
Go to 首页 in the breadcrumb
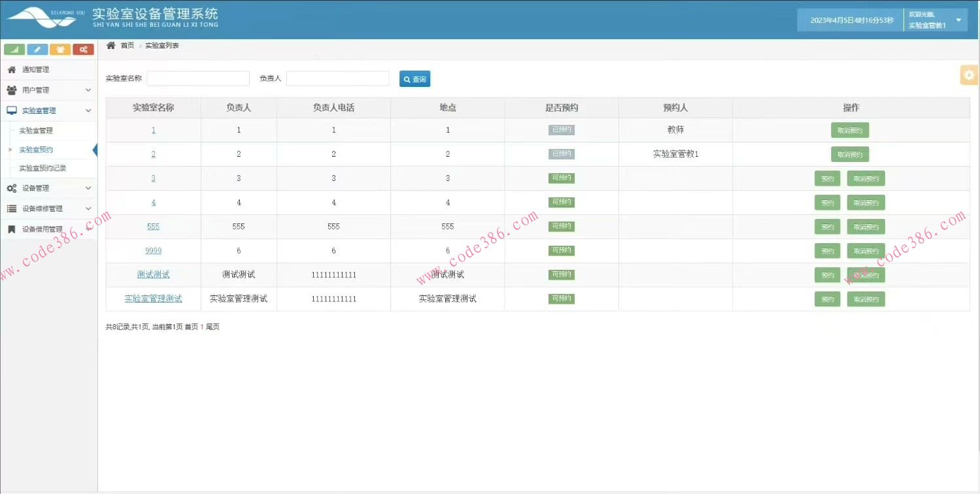click(x=127, y=45)
